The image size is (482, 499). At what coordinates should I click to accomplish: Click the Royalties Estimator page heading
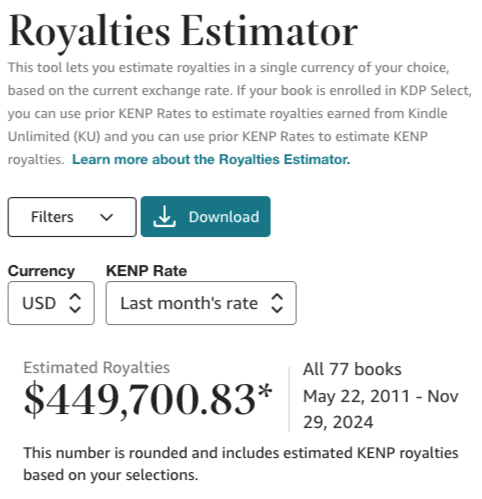(183, 32)
